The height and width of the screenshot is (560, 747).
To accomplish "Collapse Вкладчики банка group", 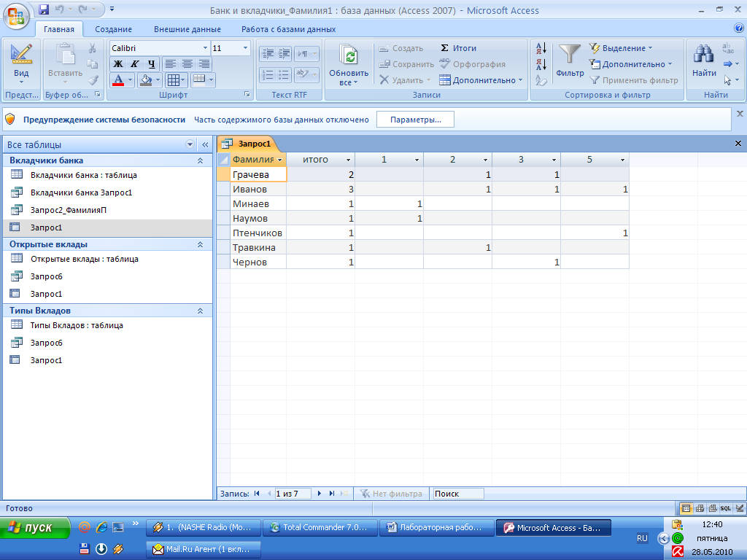I will pos(200,160).
